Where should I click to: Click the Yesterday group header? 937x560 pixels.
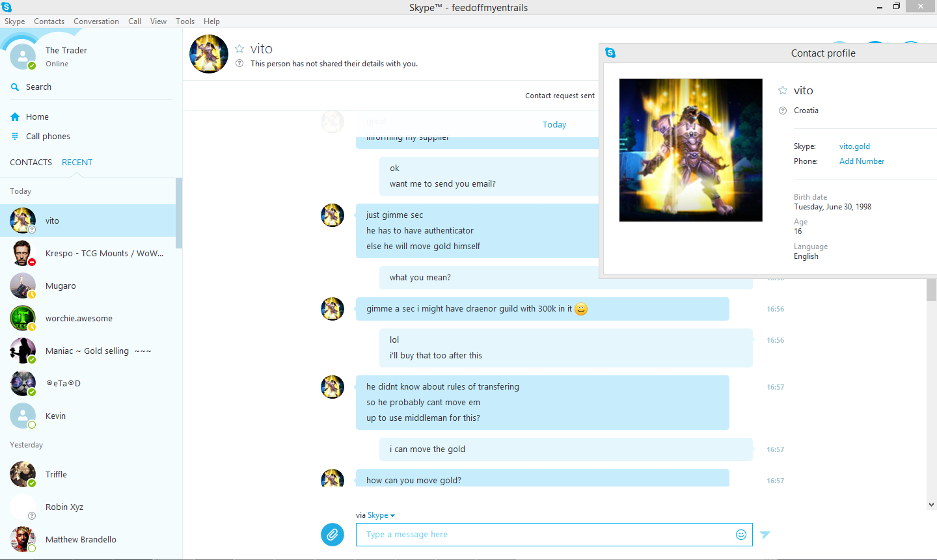(26, 445)
